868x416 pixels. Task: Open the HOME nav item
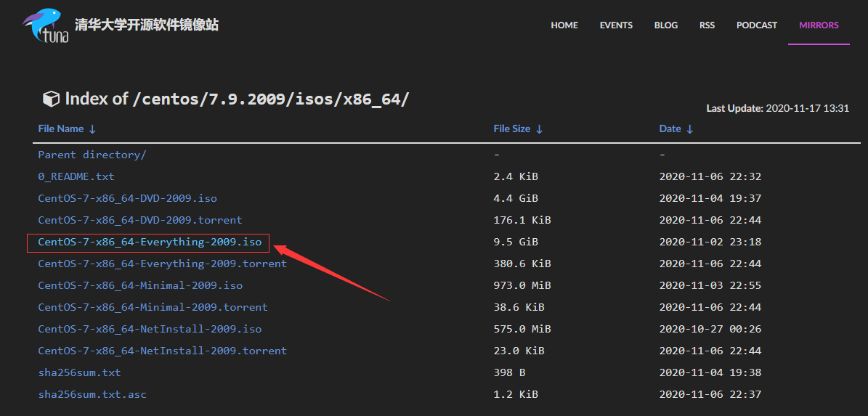tap(564, 25)
